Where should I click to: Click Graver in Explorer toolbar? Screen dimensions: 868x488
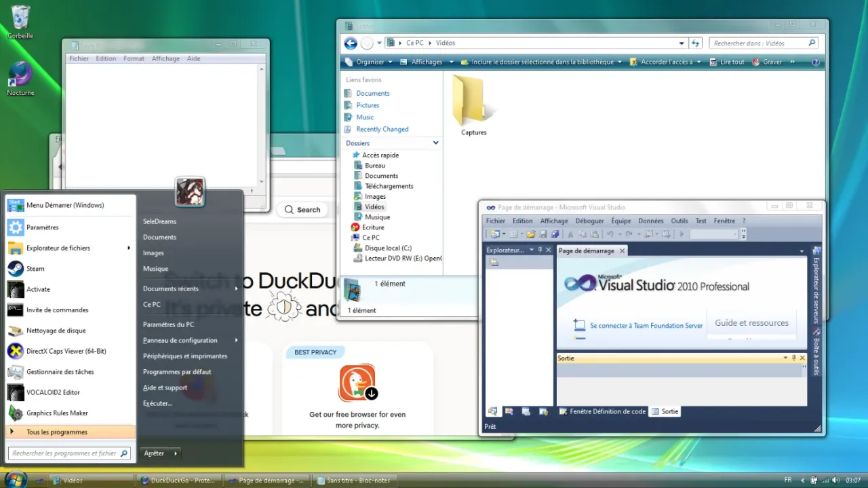point(767,62)
